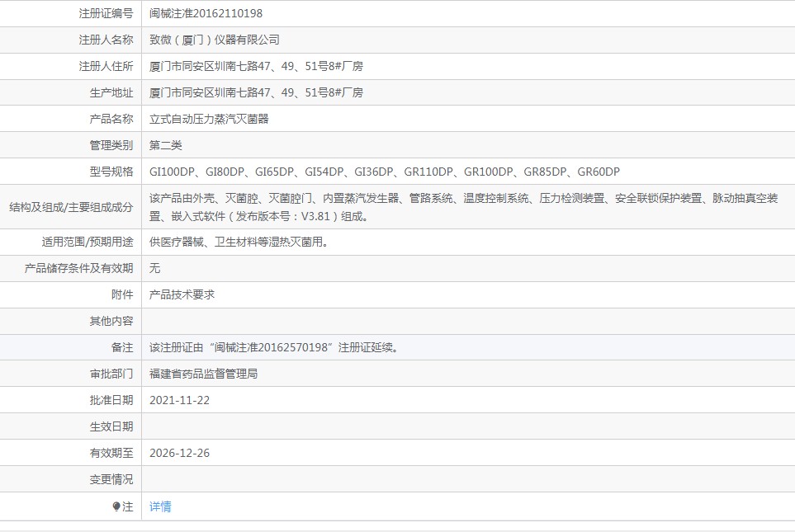
Task: Click storage condition value 无
Action: [x=154, y=268]
